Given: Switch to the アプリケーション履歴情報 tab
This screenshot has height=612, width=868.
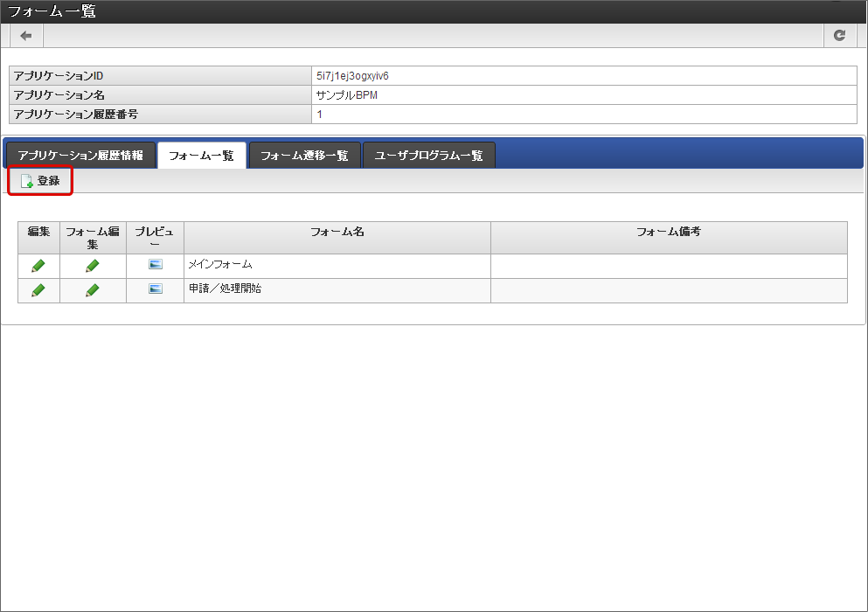Looking at the screenshot, I should click(x=80, y=156).
